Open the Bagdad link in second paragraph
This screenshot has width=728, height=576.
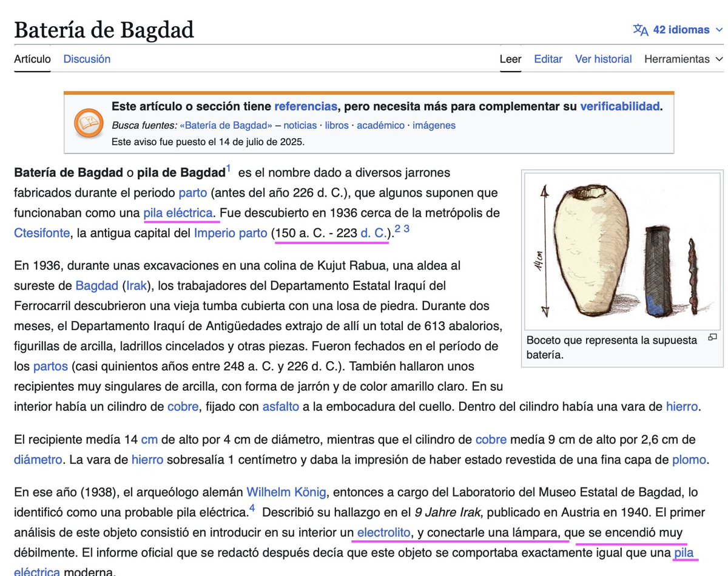96,285
